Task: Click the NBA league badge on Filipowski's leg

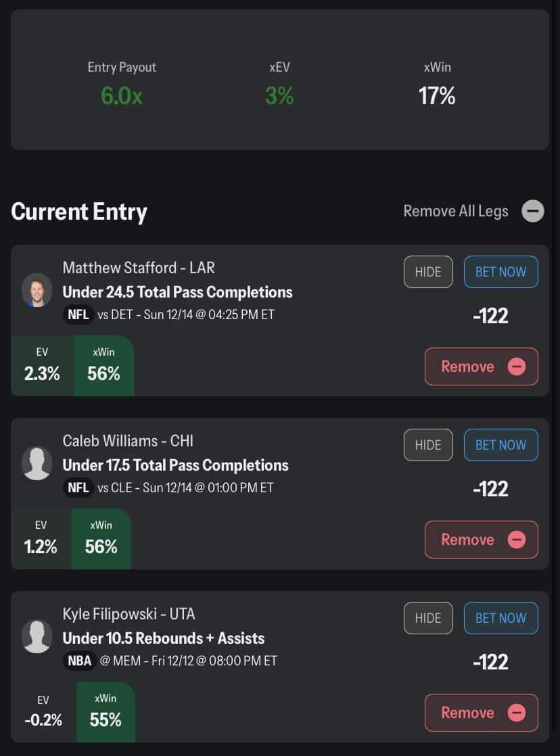Action: coord(80,661)
